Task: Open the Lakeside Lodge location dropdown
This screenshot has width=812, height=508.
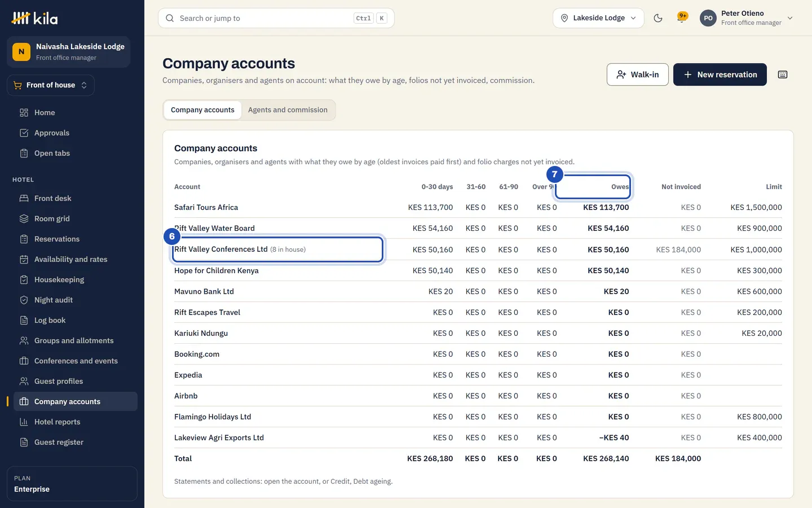Action: 598,18
